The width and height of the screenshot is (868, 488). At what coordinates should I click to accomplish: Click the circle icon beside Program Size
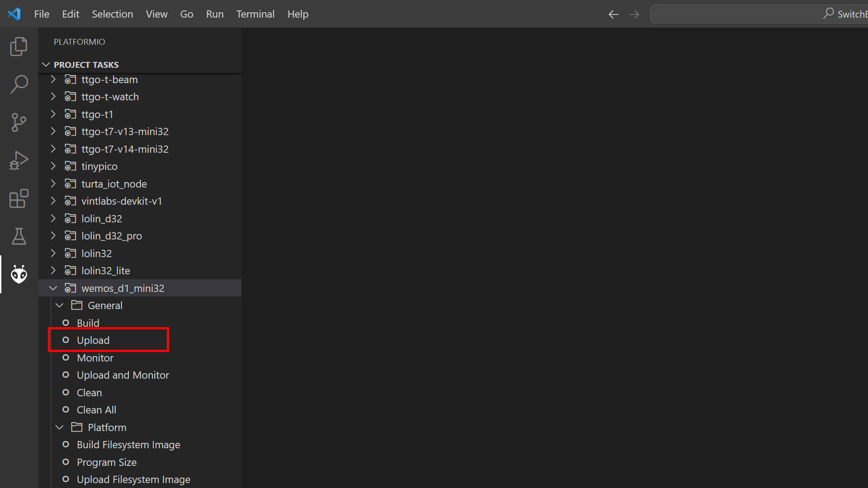click(66, 462)
